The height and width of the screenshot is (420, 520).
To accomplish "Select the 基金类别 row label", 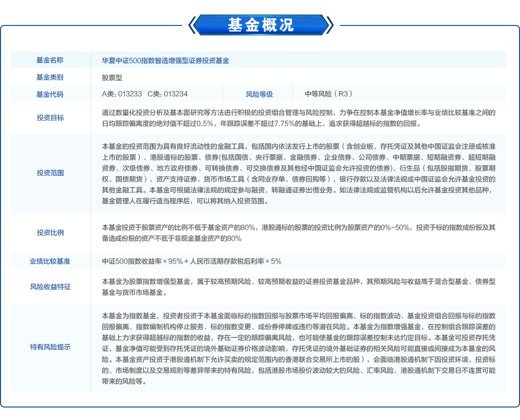I will coord(50,77).
